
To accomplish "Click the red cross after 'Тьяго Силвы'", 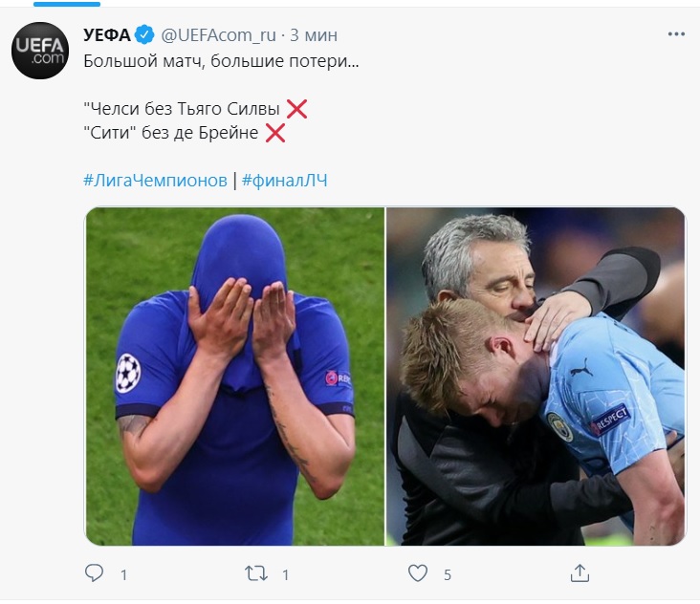I will tap(296, 108).
